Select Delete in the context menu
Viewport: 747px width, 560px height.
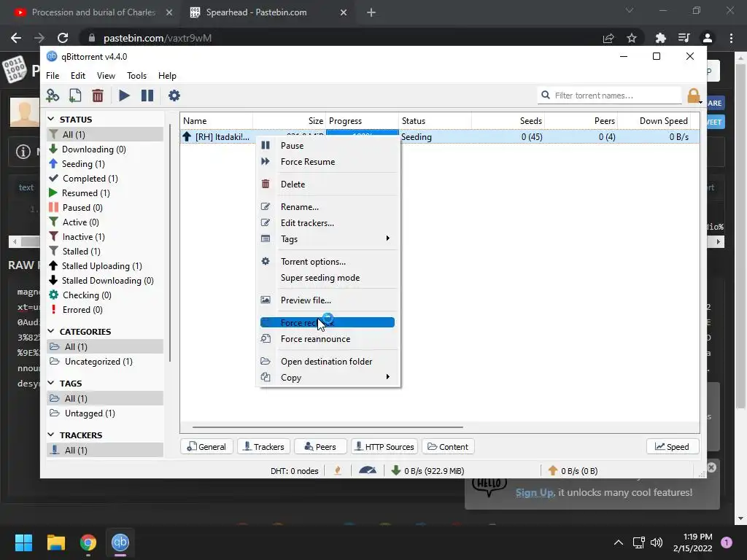point(328,184)
